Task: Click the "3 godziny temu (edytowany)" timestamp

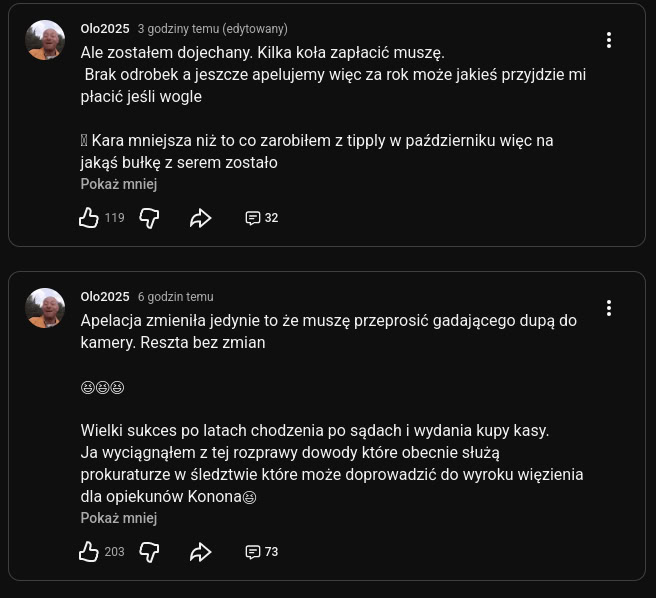Action: click(212, 29)
